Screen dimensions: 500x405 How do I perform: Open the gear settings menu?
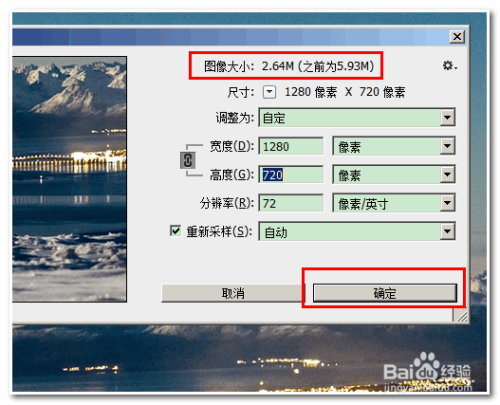pos(450,66)
